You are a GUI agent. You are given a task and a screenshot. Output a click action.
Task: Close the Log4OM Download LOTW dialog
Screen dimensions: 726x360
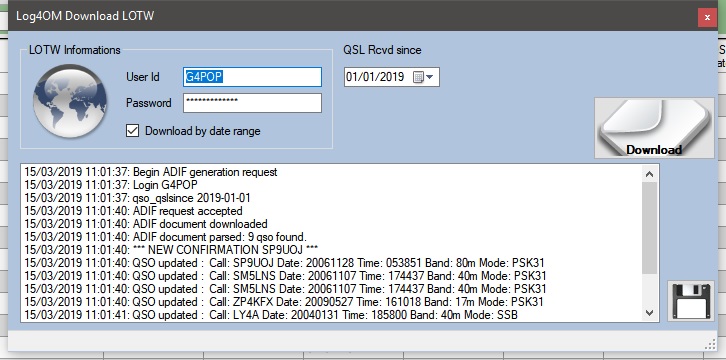tap(707, 18)
